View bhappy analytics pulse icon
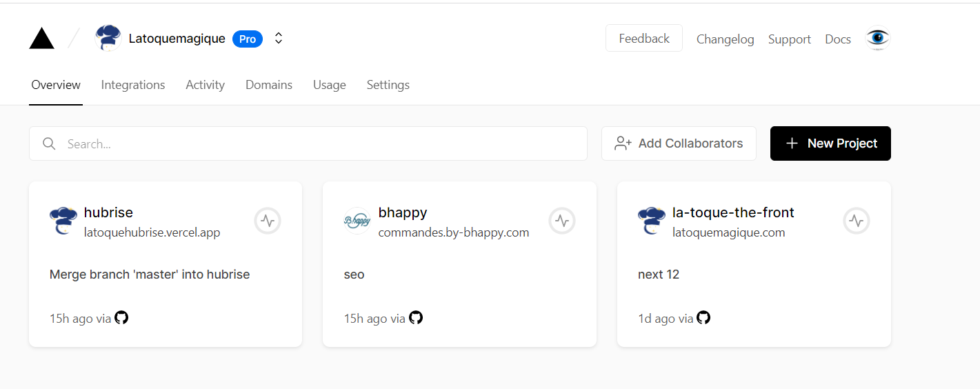This screenshot has height=389, width=980. coord(562,221)
